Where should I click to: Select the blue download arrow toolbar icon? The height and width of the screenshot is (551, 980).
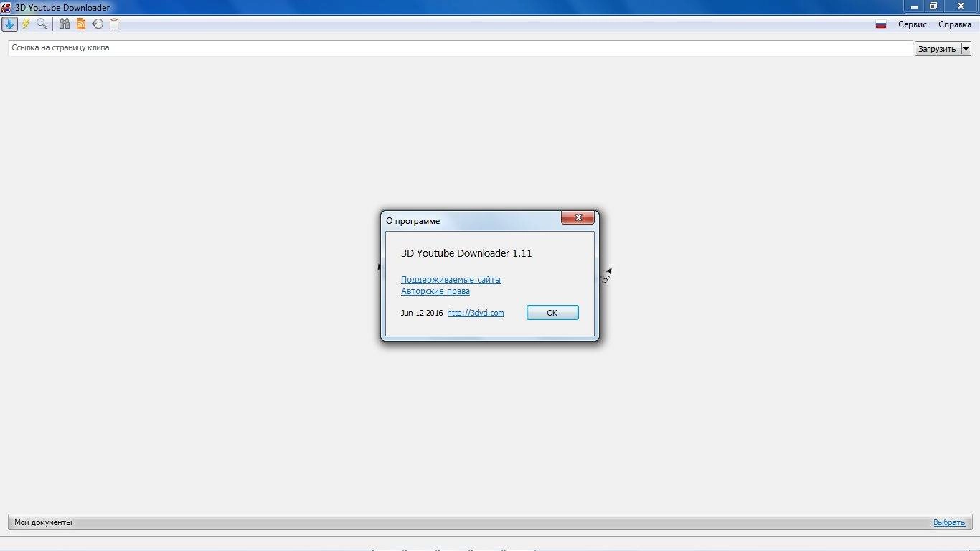9,24
